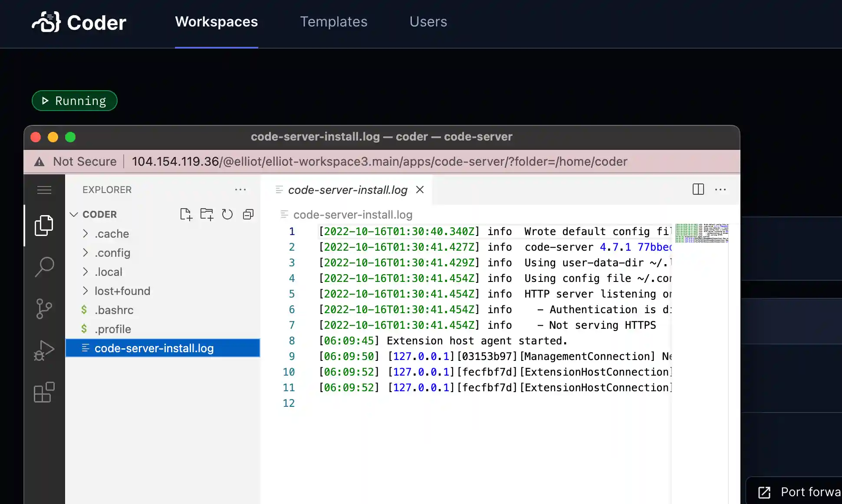Refresh the explorer file tree

point(227,214)
